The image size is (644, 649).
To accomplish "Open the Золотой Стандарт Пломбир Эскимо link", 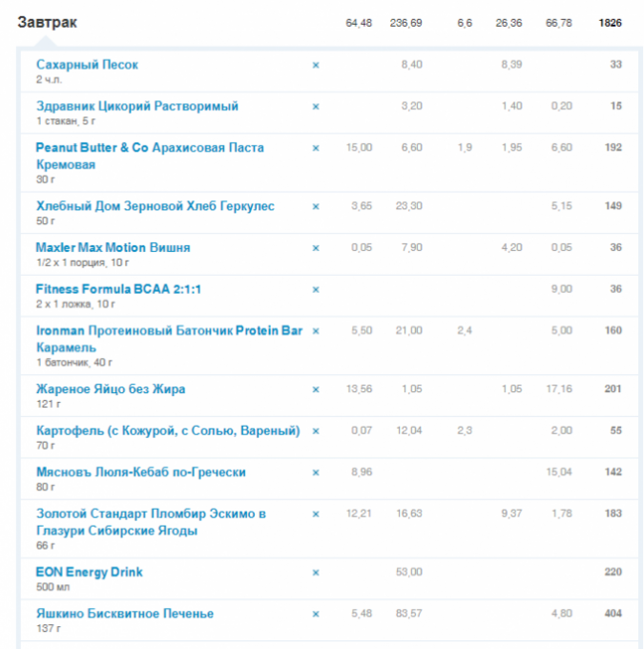I will click(x=151, y=513).
